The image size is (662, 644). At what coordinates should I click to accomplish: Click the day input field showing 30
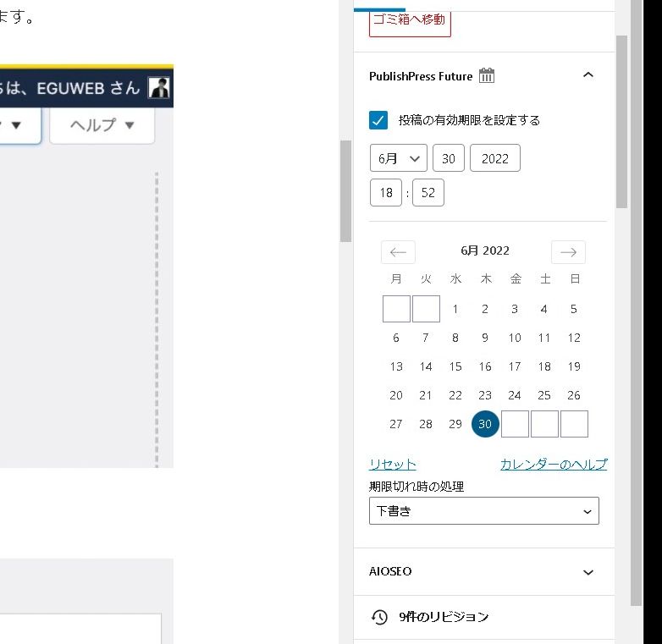[x=449, y=158]
